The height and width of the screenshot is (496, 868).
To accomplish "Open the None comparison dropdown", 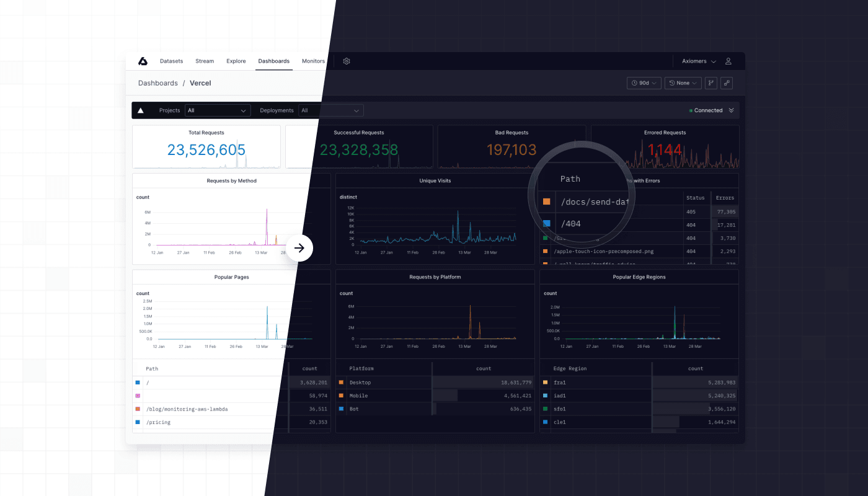I will pyautogui.click(x=683, y=83).
